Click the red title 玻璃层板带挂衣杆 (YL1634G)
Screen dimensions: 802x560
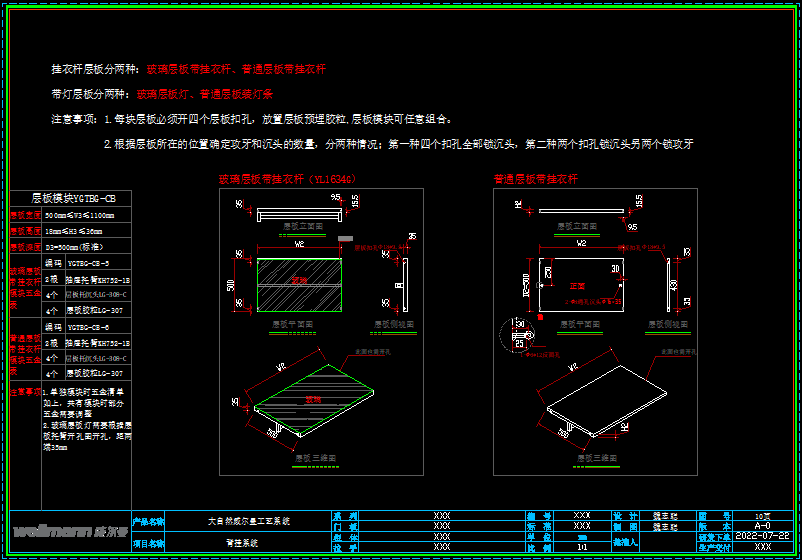tap(287, 179)
